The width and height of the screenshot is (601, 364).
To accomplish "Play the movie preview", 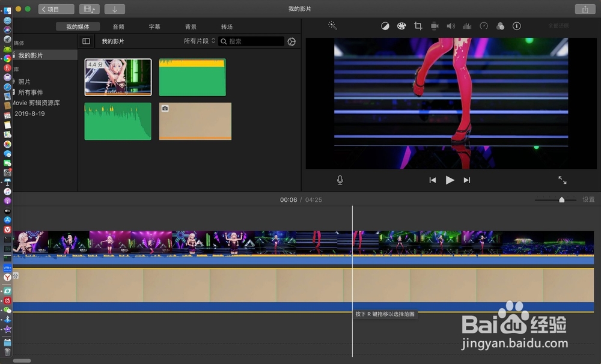I will (x=450, y=180).
